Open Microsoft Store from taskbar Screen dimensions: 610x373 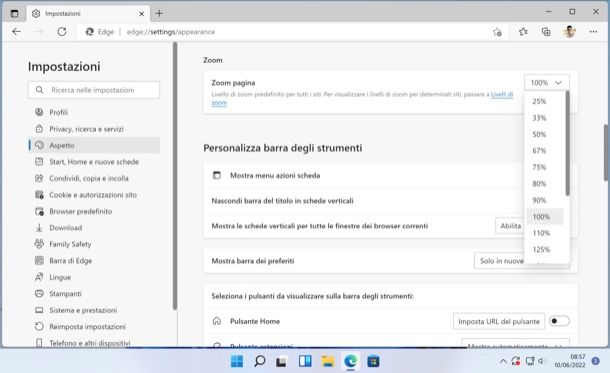(x=373, y=361)
